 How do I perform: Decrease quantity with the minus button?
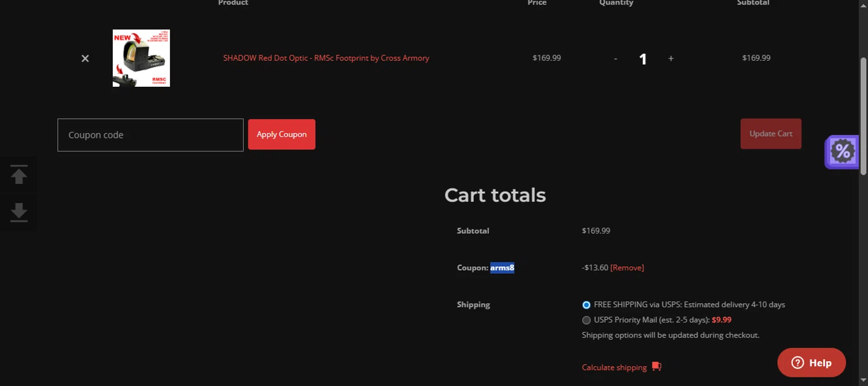pyautogui.click(x=615, y=58)
